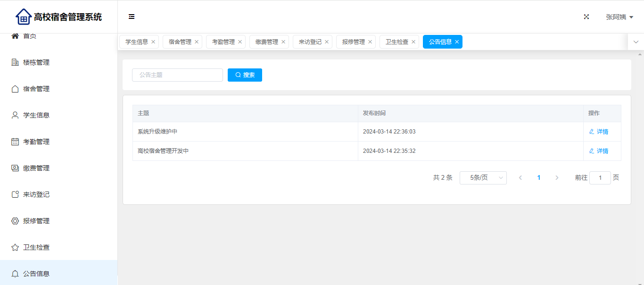Click the gear icon for 报修管理

tap(15, 221)
